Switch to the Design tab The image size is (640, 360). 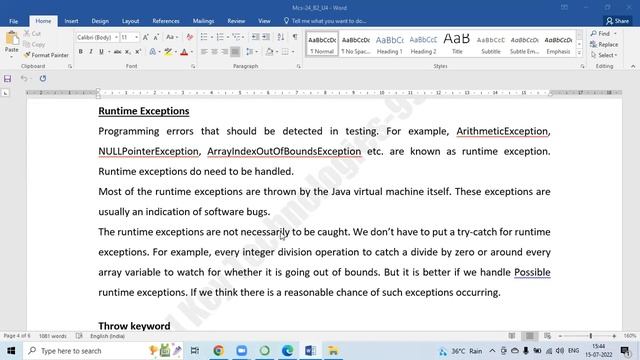point(100,21)
